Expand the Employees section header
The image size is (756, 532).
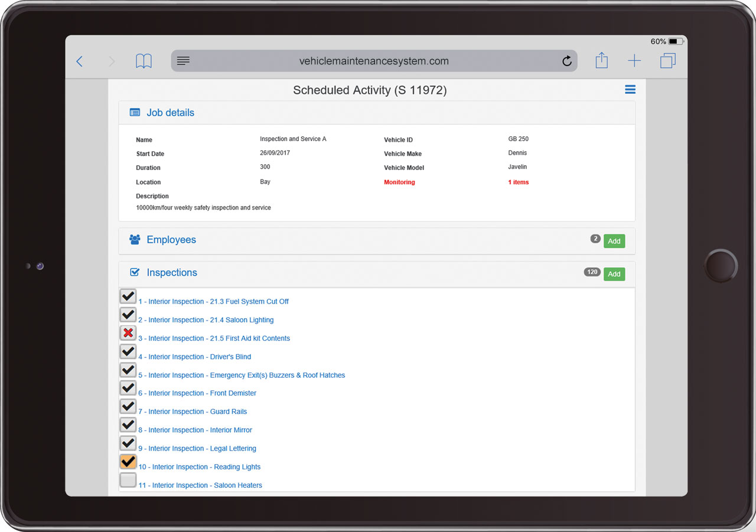pos(377,240)
